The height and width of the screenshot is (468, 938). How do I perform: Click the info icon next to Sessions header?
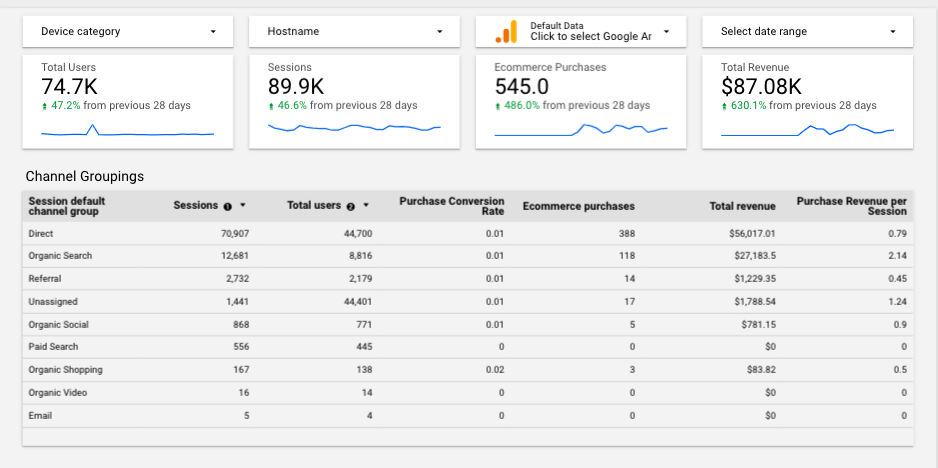tap(228, 206)
